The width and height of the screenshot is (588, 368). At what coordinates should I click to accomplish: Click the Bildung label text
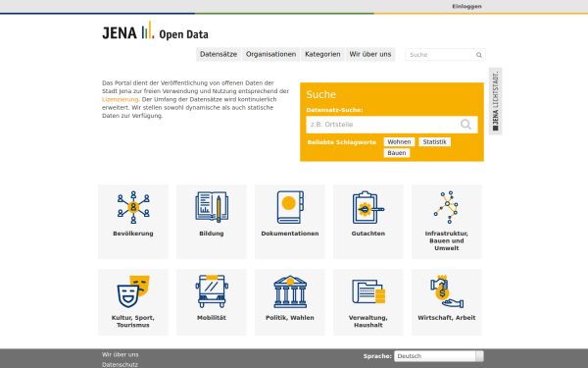point(212,234)
